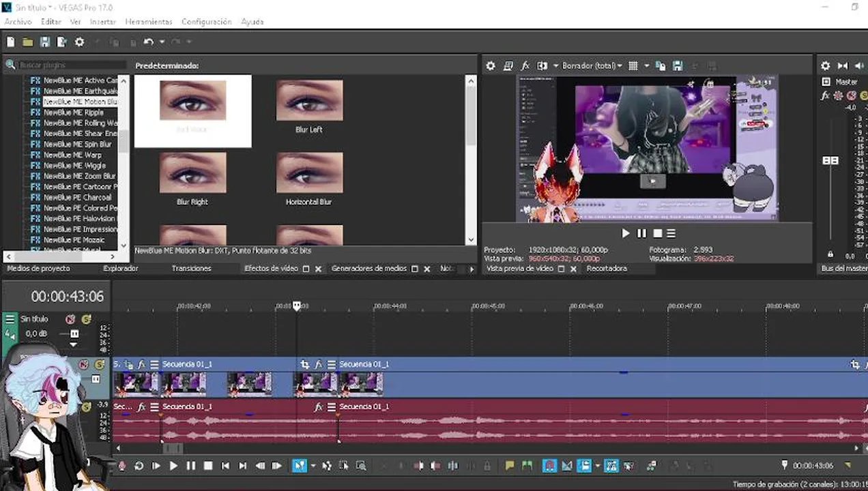The image size is (868, 491).
Task: Click play from start in timeline transport
Action: pos(156,466)
